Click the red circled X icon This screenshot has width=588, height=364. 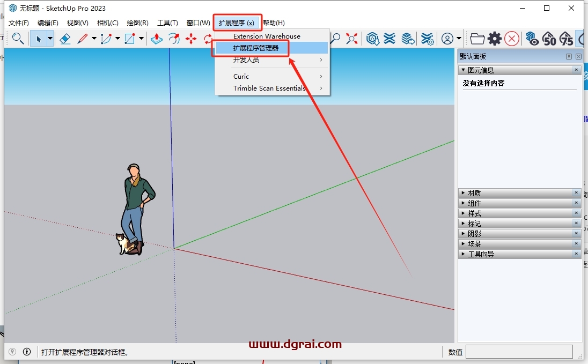pos(511,39)
